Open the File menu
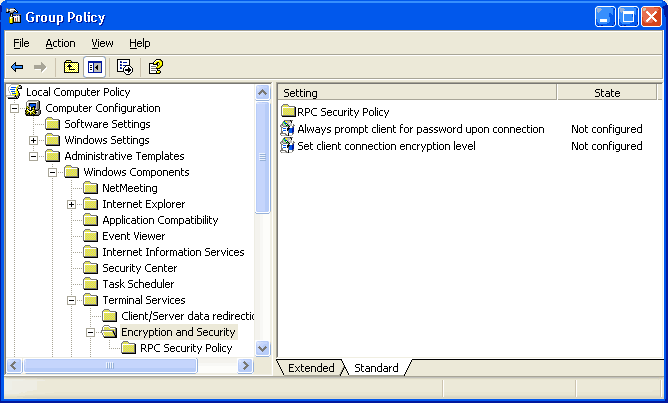668x403 pixels. [21, 43]
